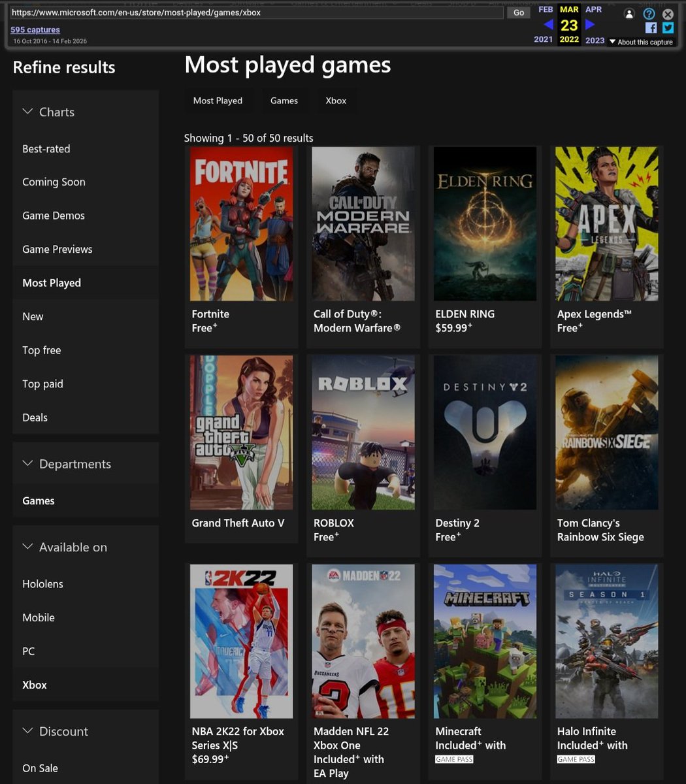Open the ELDEN RING game cover

pos(485,223)
